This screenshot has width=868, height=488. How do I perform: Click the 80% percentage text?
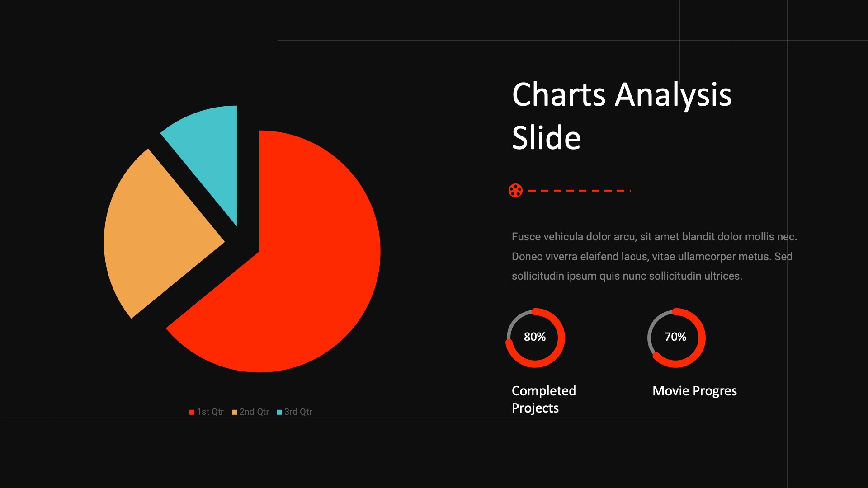535,337
